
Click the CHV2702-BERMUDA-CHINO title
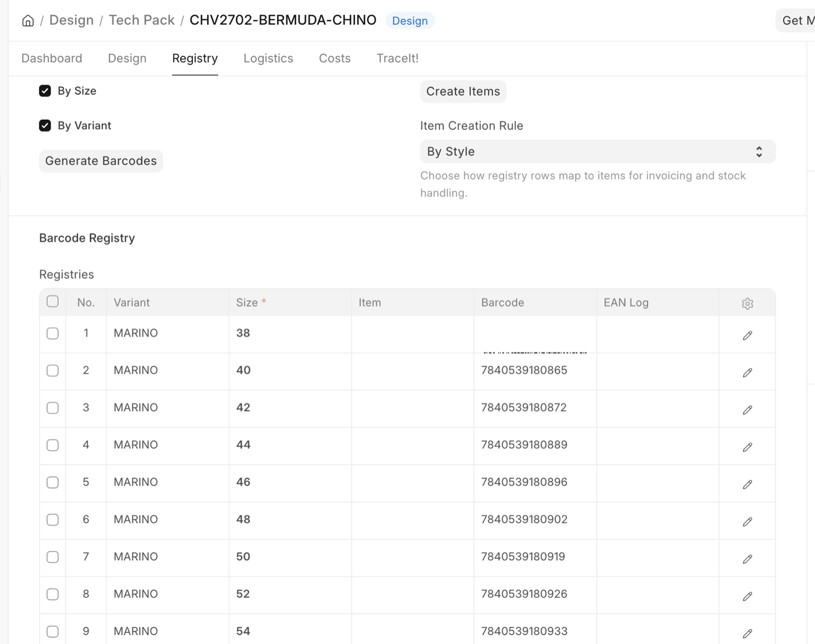(283, 20)
